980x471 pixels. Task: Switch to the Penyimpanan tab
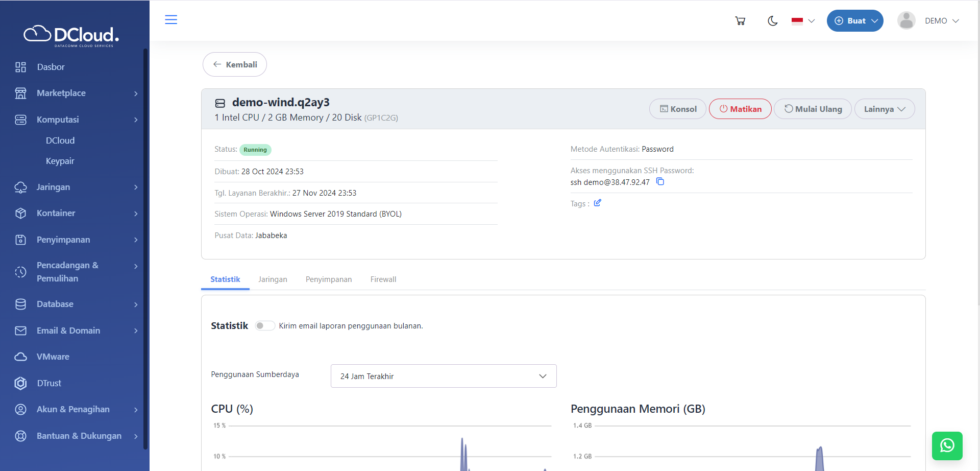[x=328, y=279]
